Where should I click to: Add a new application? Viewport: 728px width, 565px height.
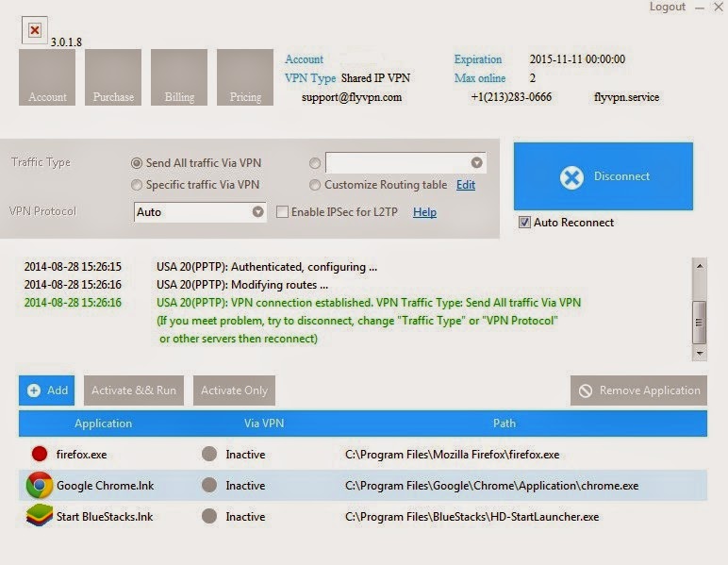pos(46,391)
